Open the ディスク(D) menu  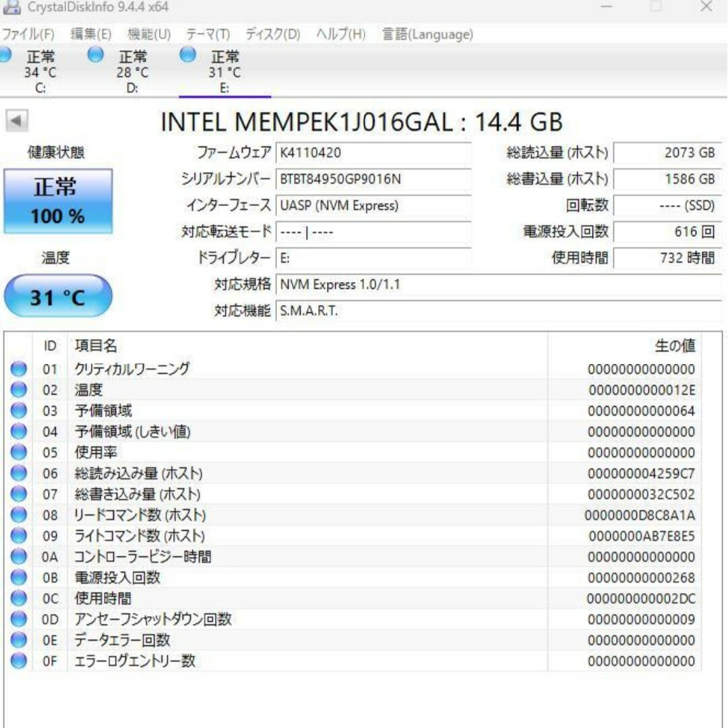(272, 34)
